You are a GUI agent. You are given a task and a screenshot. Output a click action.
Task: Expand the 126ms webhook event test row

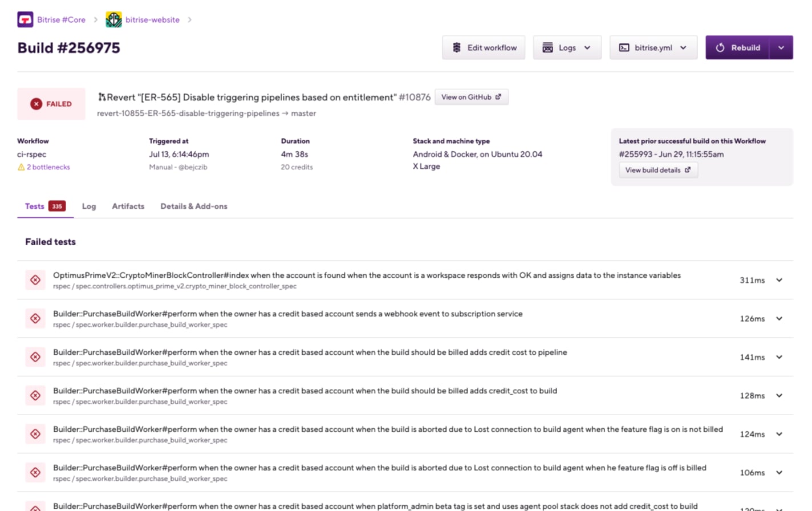(x=779, y=318)
